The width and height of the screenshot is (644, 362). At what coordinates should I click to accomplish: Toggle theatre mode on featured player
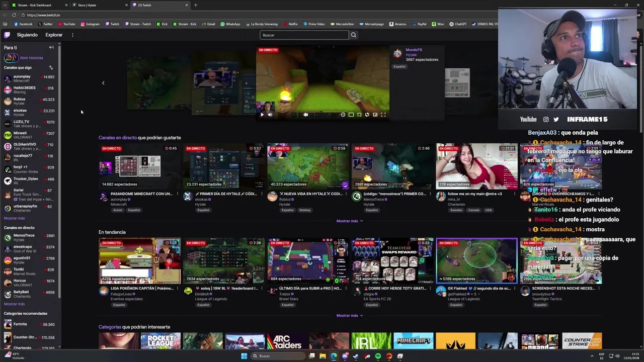351,115
